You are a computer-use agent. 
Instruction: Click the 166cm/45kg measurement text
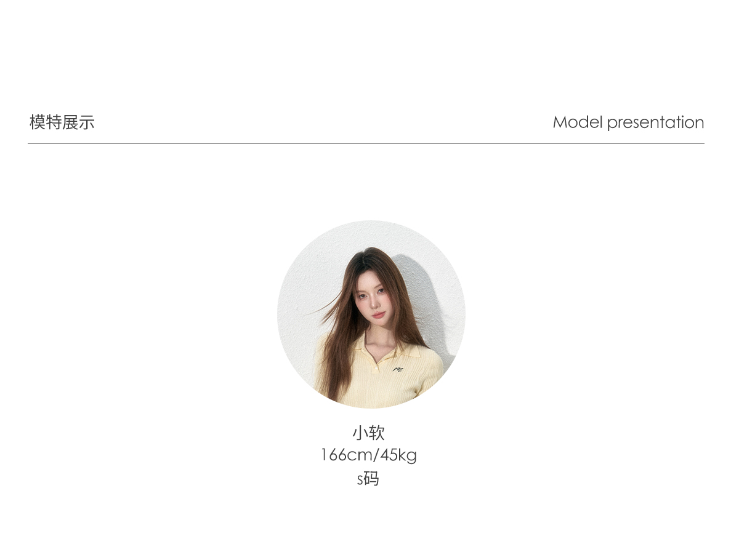(x=368, y=455)
